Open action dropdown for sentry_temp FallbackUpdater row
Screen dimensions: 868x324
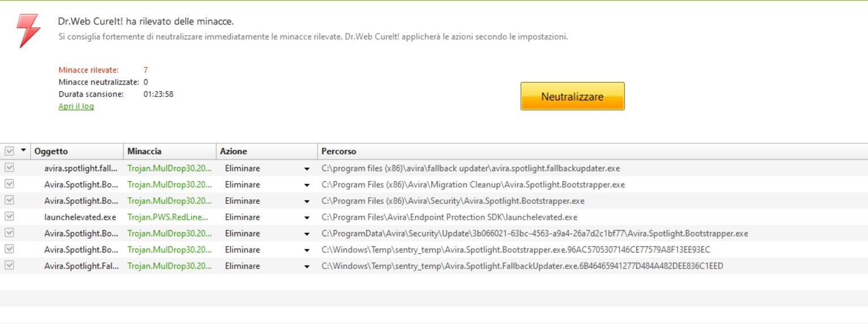pyautogui.click(x=307, y=266)
